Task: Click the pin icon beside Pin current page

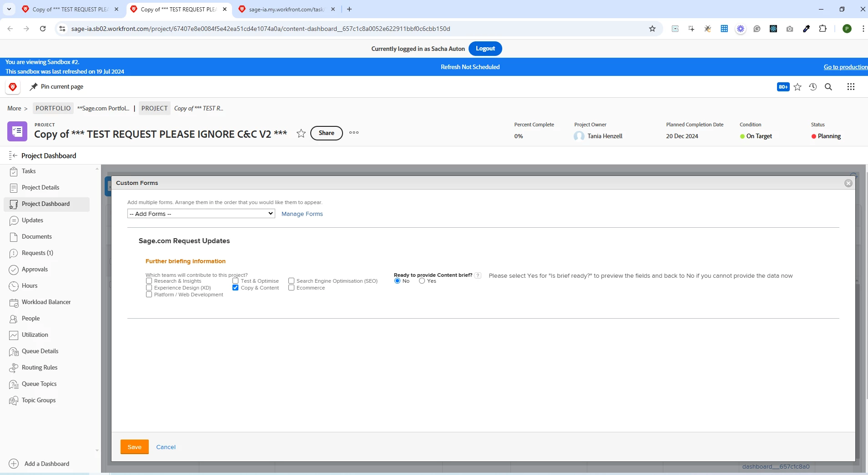Action: pyautogui.click(x=34, y=87)
